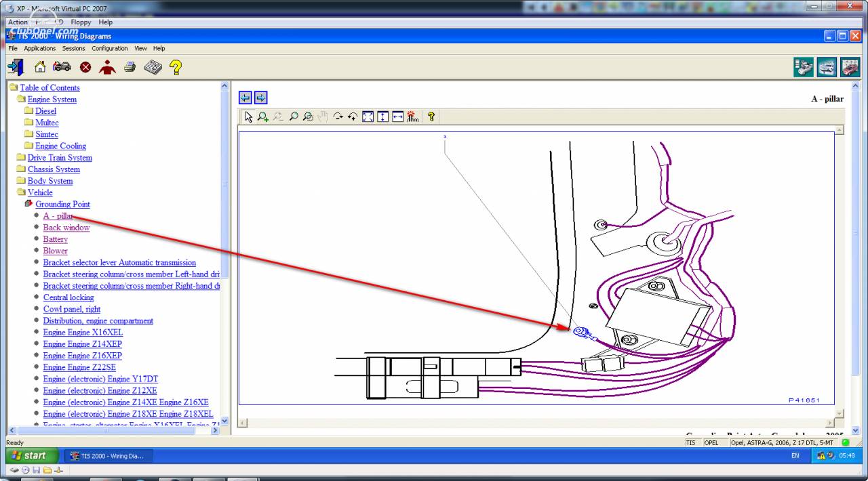Open the Configuration menu
Screen dimensions: 868x481
click(110, 48)
